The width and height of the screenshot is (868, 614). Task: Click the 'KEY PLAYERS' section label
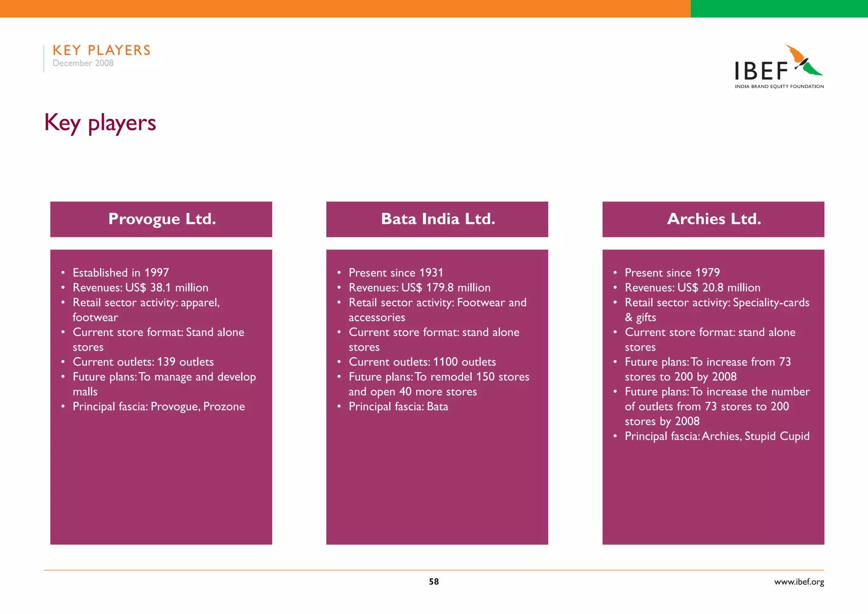click(102, 50)
